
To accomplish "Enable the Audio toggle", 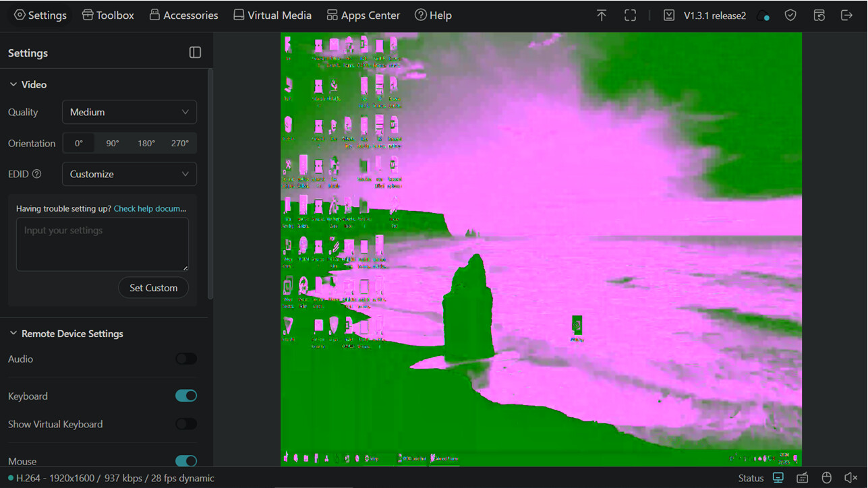I will tap(186, 359).
